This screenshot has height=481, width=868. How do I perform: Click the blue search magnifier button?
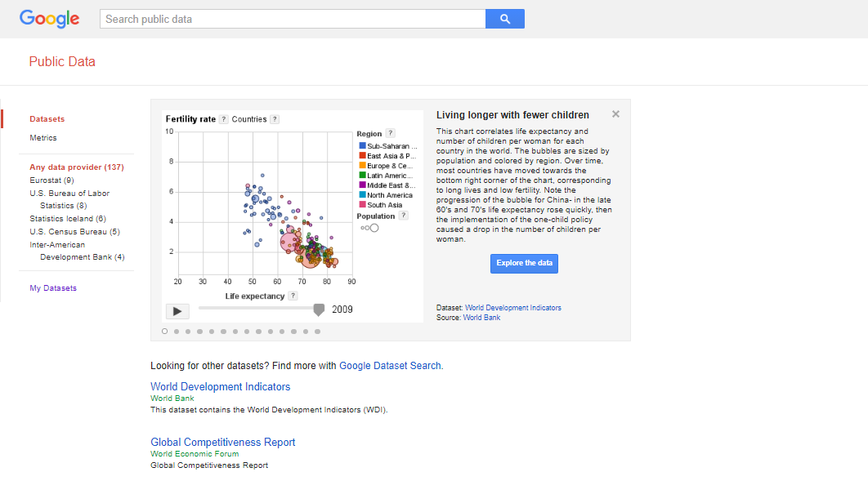tap(504, 19)
